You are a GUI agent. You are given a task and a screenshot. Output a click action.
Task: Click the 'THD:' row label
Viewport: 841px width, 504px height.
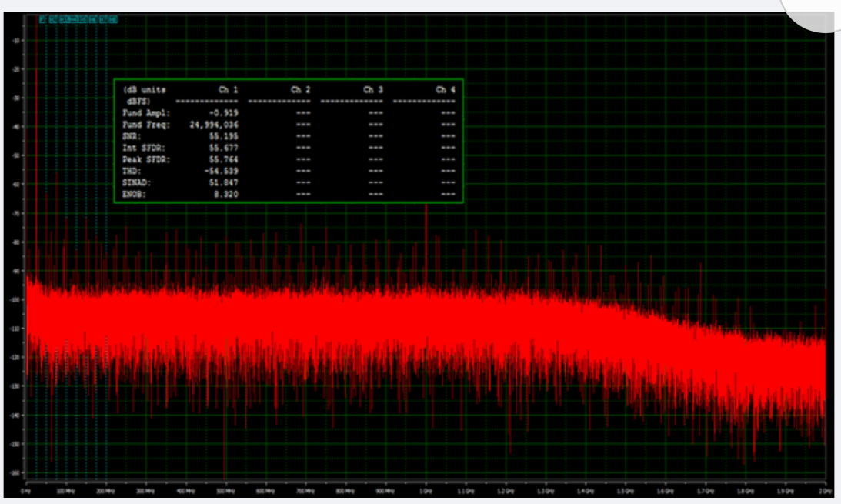[x=132, y=172]
